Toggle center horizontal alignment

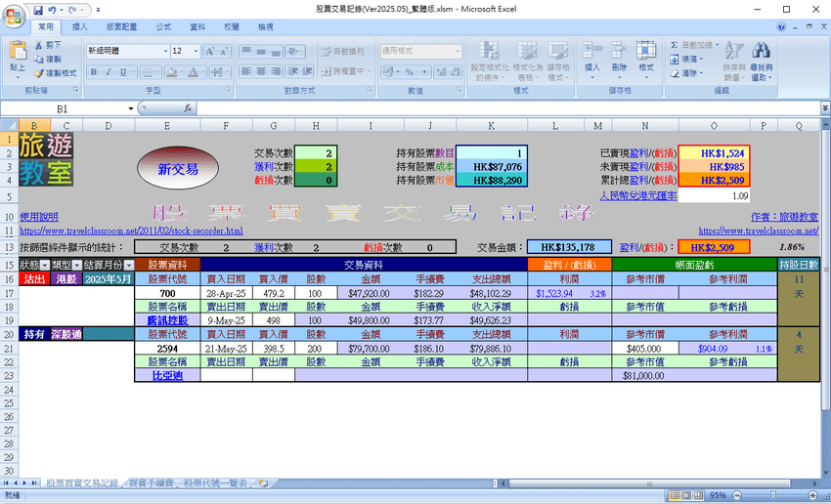tap(261, 71)
